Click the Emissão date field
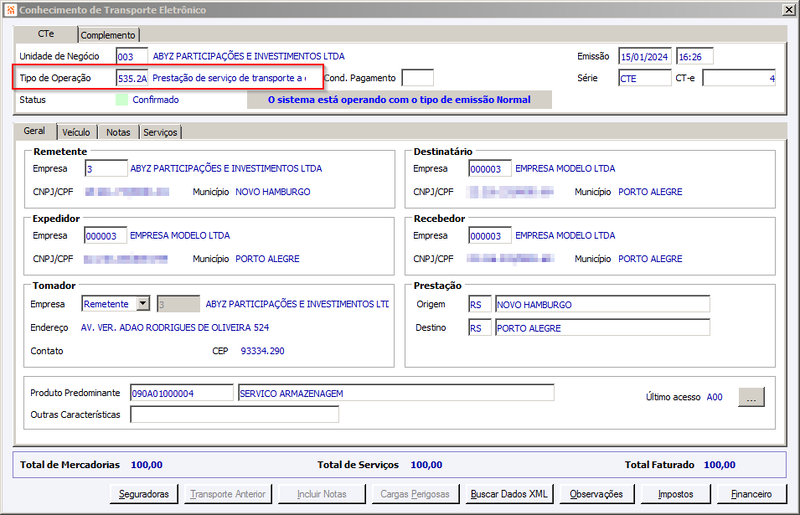800x515 pixels. pos(644,57)
